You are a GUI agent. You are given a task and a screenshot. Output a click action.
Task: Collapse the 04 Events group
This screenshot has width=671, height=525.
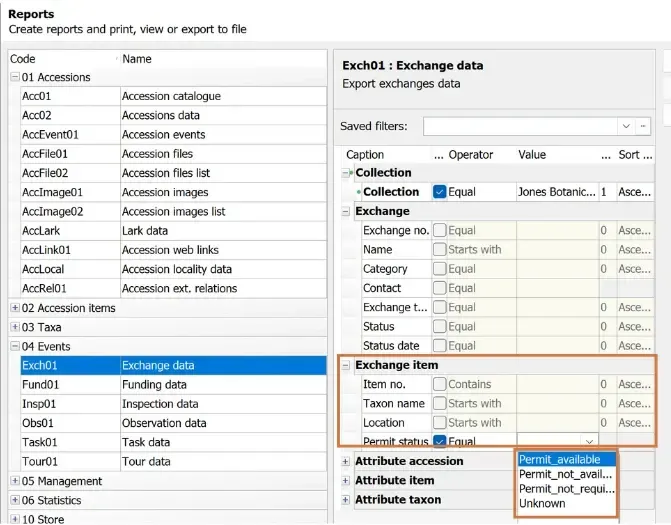(15, 346)
